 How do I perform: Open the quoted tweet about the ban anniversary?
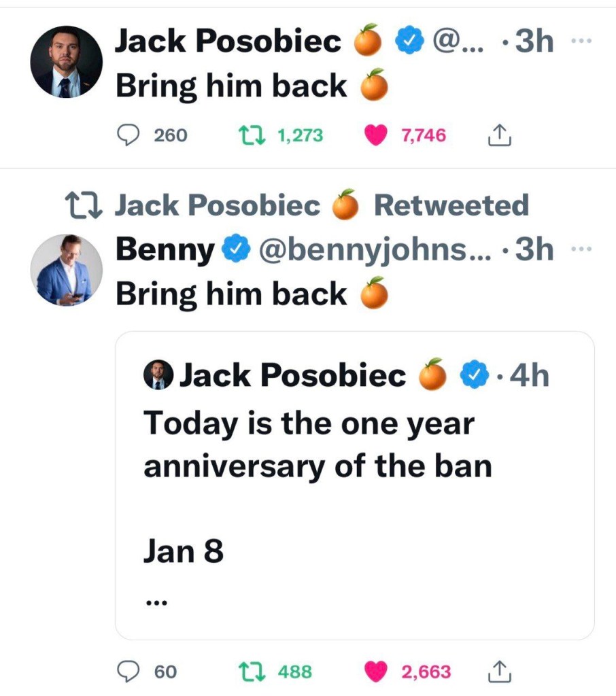(x=354, y=485)
